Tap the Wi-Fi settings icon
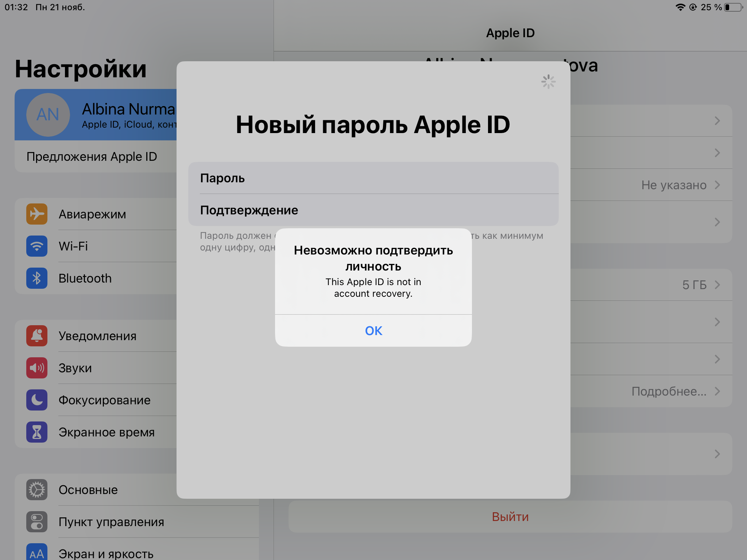This screenshot has height=560, width=747. click(37, 246)
